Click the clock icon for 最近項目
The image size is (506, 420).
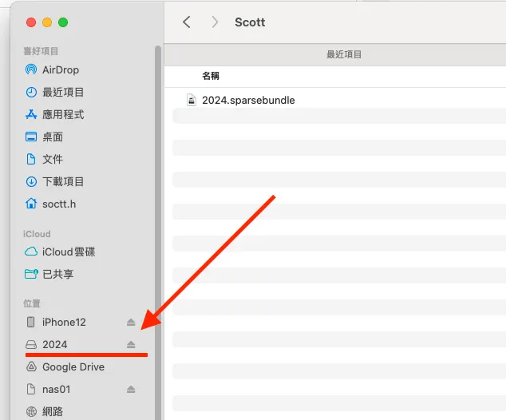click(31, 93)
